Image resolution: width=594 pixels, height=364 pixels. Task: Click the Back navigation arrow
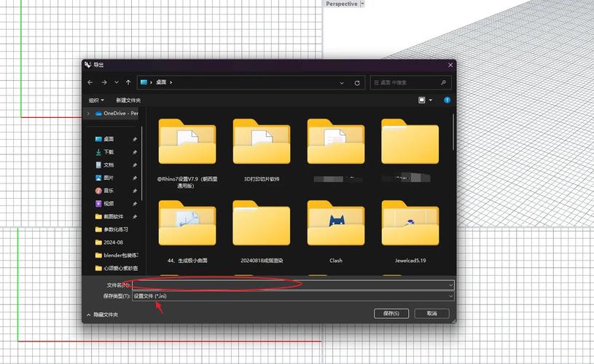pyautogui.click(x=90, y=83)
